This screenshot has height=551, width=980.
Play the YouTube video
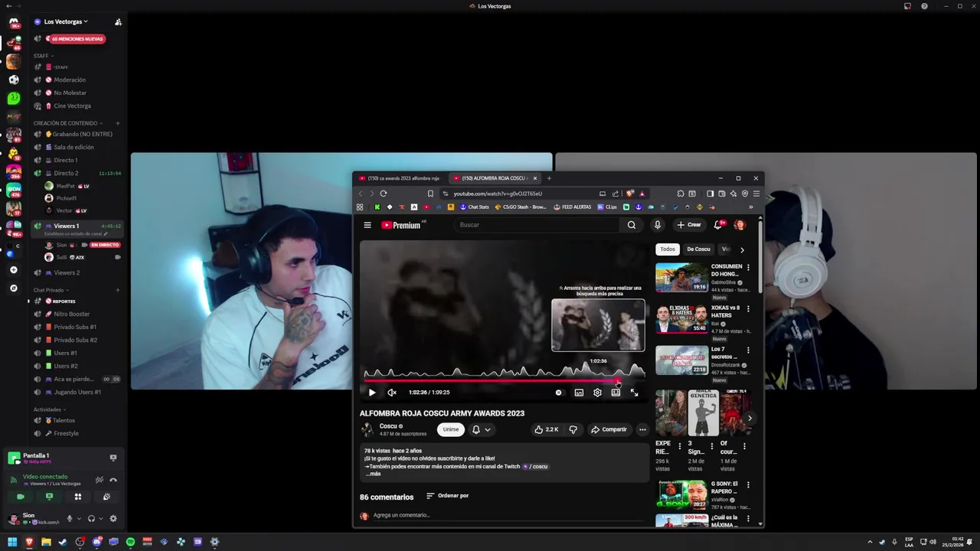tap(372, 393)
